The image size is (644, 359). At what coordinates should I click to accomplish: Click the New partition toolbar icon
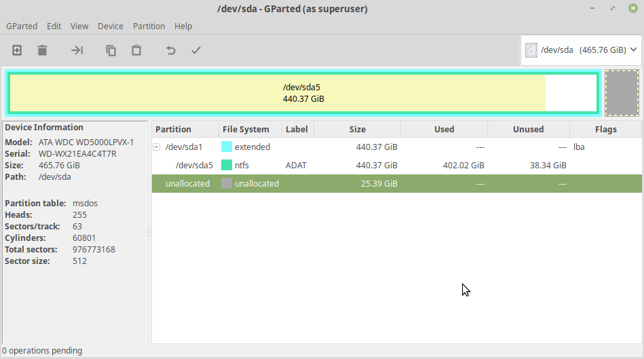(x=17, y=50)
